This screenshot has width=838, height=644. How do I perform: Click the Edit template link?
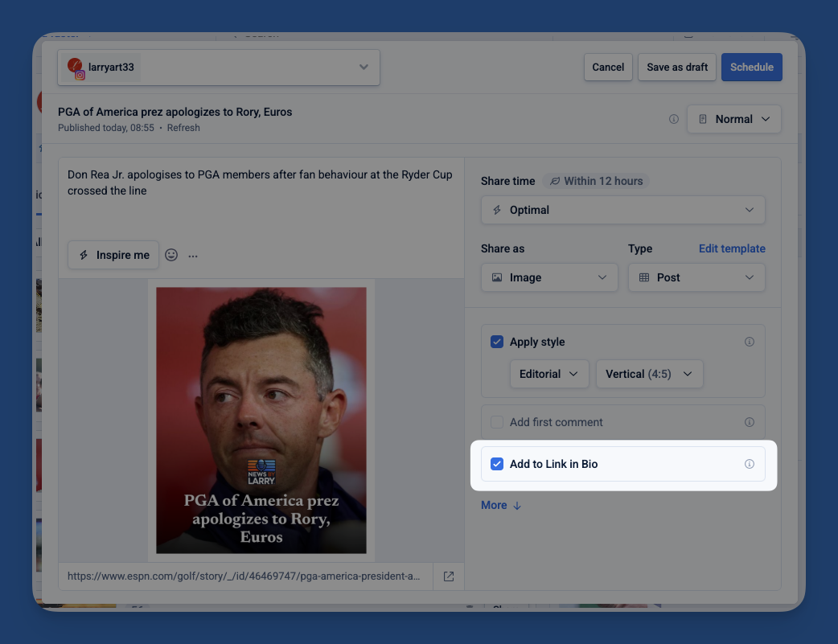[x=732, y=248]
